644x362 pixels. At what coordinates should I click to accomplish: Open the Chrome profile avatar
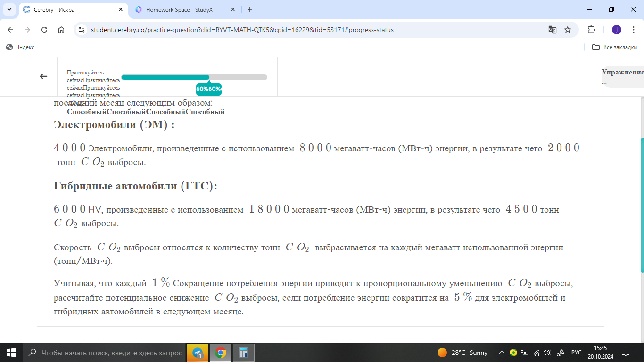[617, 30]
